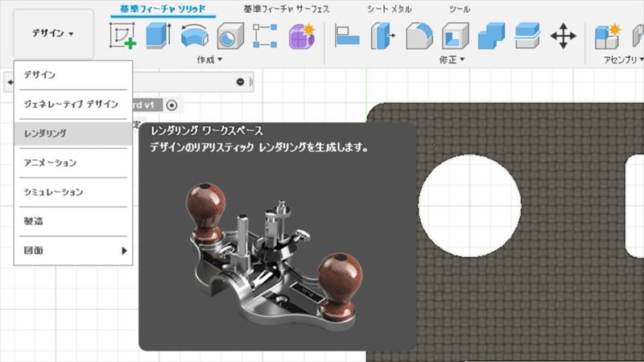Select the Split Body tool icon
Image resolution: width=644 pixels, height=362 pixels.
(x=527, y=36)
